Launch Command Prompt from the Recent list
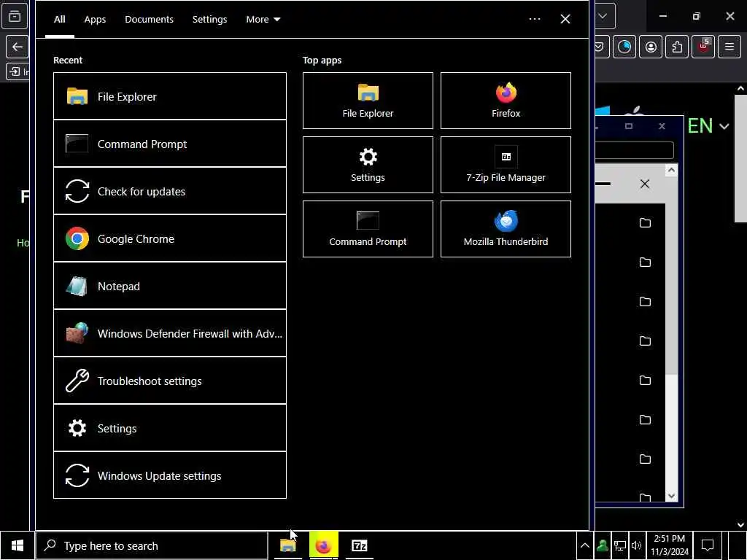This screenshot has height=560, width=747. coord(169,144)
